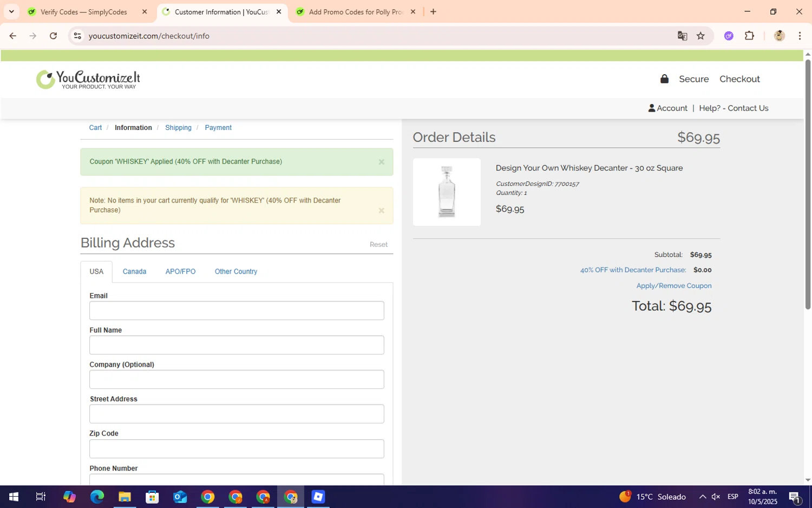Open the Shipping breadcrumb step
812x508 pixels.
178,128
